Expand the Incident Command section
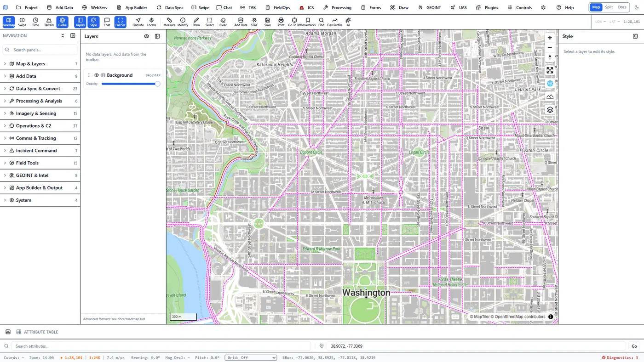The height and width of the screenshot is (362, 644). click(40, 151)
